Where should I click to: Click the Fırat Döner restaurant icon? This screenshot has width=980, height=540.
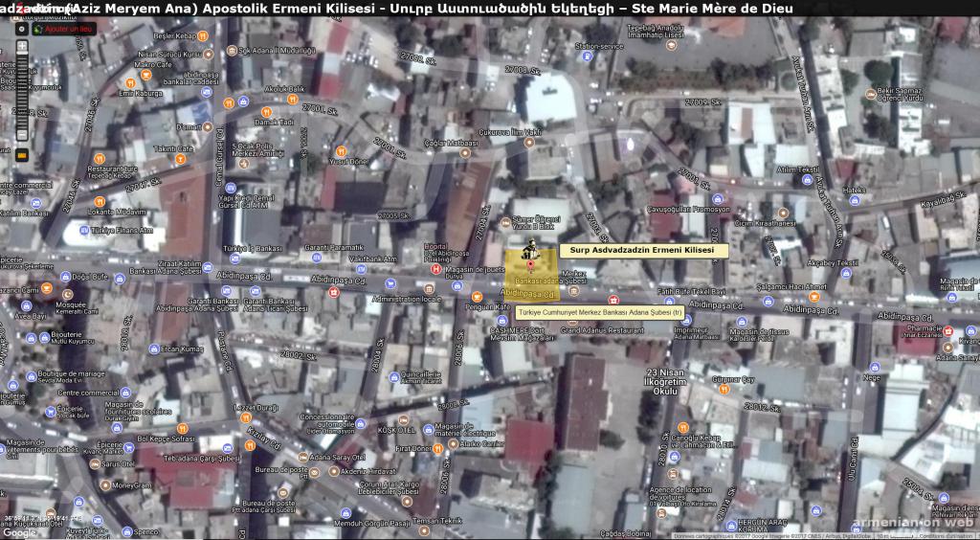(x=437, y=448)
